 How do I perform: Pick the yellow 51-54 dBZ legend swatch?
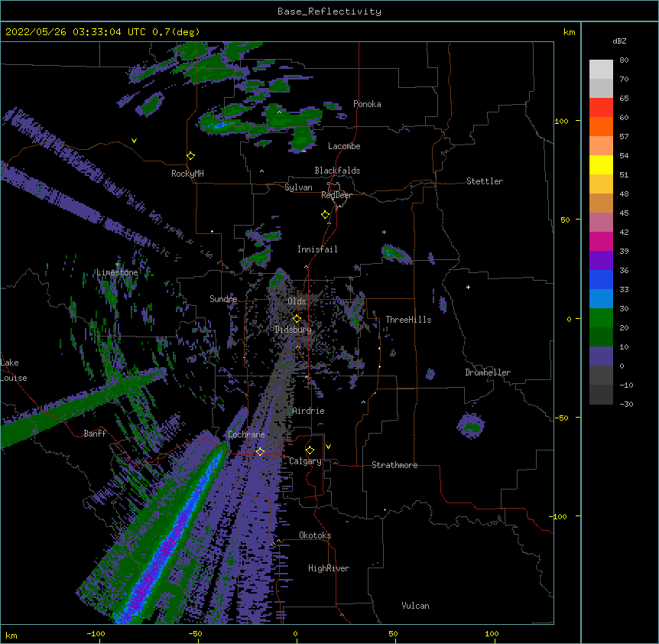(601, 164)
